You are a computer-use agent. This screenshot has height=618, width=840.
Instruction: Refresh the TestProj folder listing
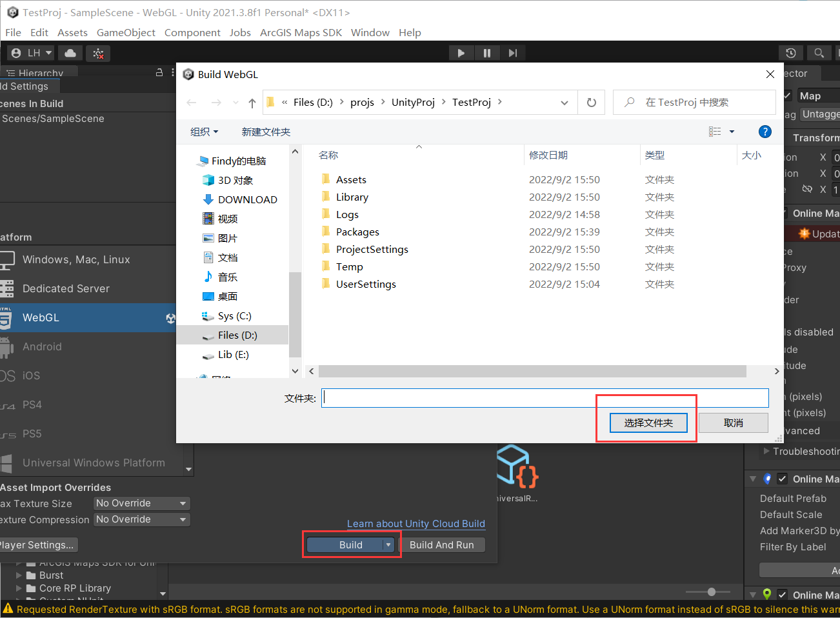pos(592,103)
